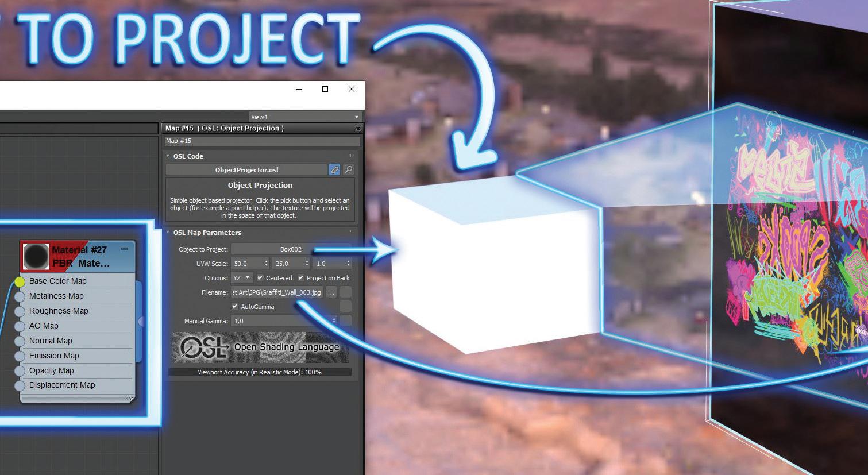Open the View1 dropdown
The width and height of the screenshot is (868, 475).
(304, 117)
